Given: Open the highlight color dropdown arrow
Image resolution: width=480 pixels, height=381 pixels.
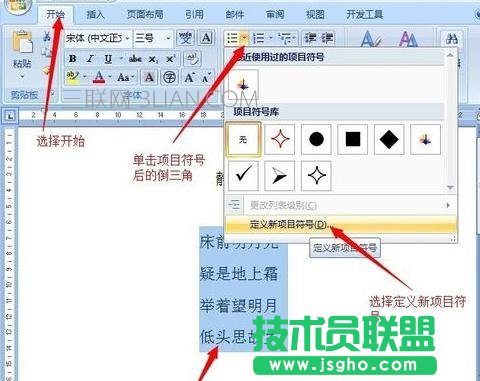Looking at the screenshot, I should click(85, 77).
